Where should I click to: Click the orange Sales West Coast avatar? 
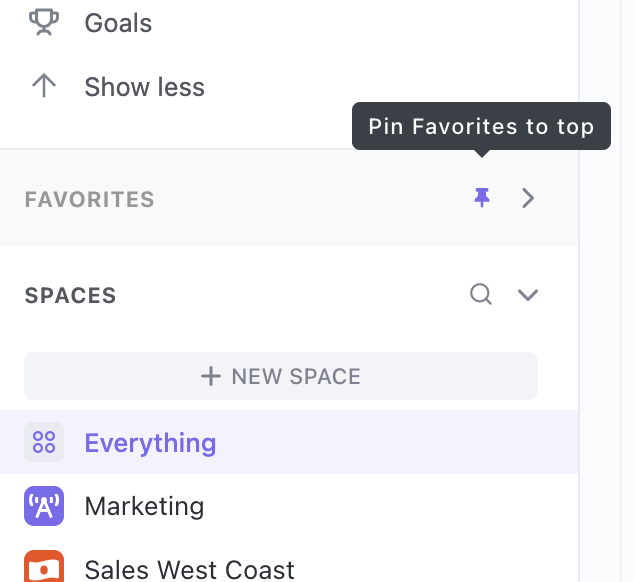44,567
